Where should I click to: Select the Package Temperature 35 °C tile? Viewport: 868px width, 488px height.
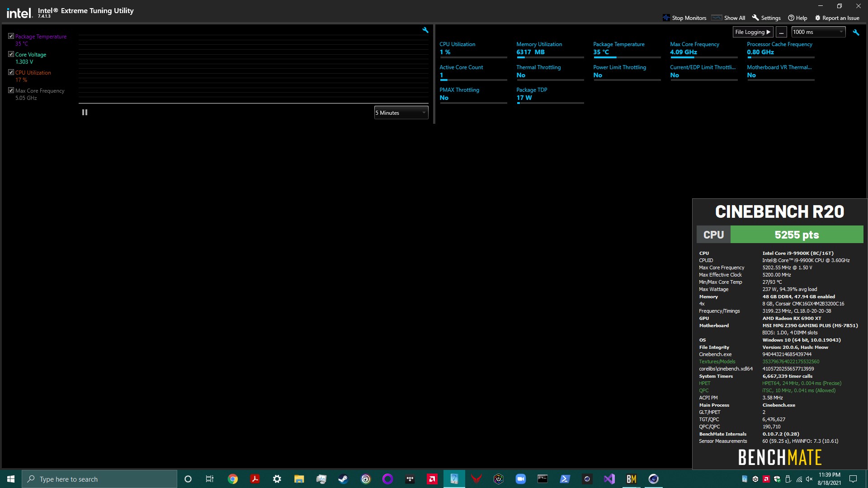click(x=627, y=50)
